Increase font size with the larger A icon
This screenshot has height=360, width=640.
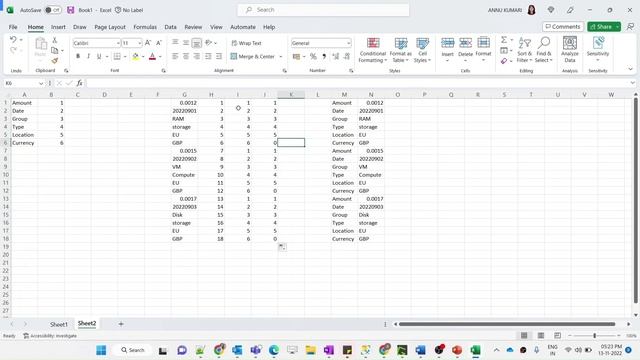(148, 43)
